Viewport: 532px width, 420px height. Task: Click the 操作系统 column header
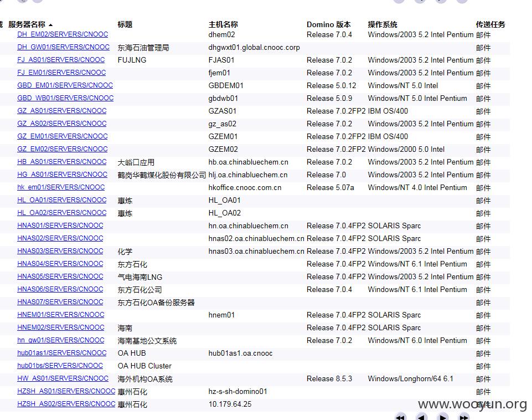[383, 24]
